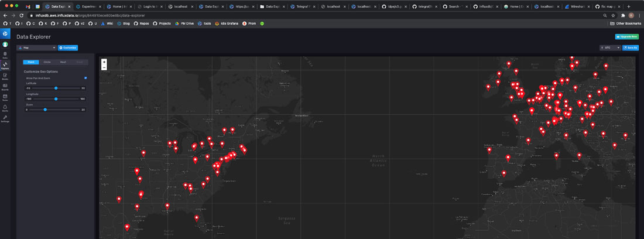Viewport: 644px width, 239px height.
Task: Open the Books notebooks sidebar icon
Action: point(5,76)
